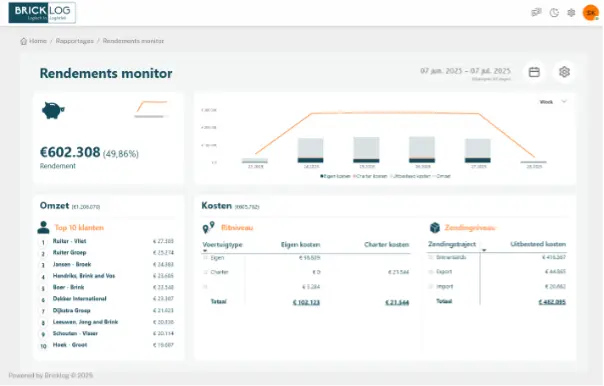Image resolution: width=604 pixels, height=386 pixels.
Task: Open Rapportages in the breadcrumb
Action: coord(74,41)
